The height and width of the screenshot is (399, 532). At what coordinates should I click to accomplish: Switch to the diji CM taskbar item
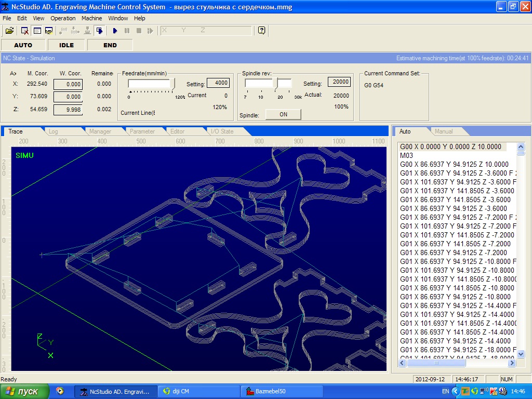point(200,391)
